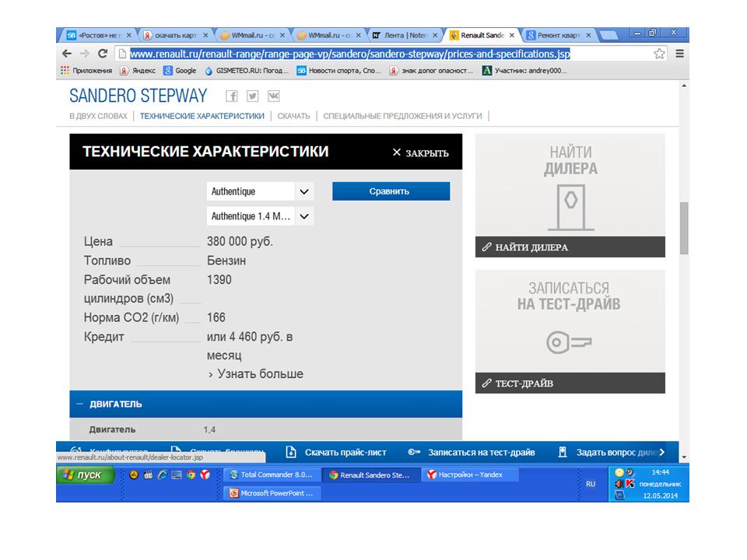The height and width of the screenshot is (560, 747).
Task: Go back with browser back arrow
Action: pyautogui.click(x=67, y=54)
